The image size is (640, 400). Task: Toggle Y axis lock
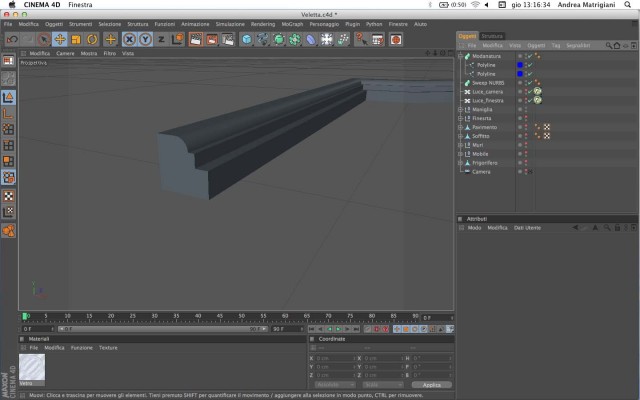(x=145, y=40)
